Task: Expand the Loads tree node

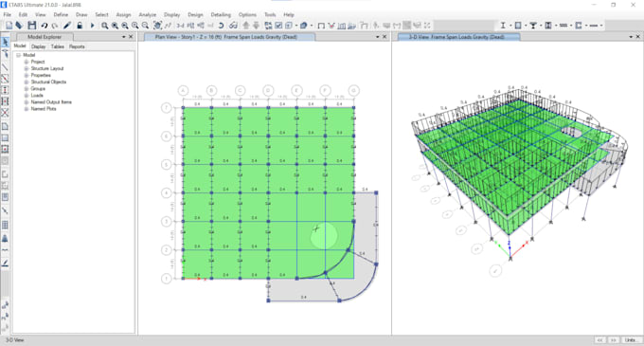Action: (27, 96)
